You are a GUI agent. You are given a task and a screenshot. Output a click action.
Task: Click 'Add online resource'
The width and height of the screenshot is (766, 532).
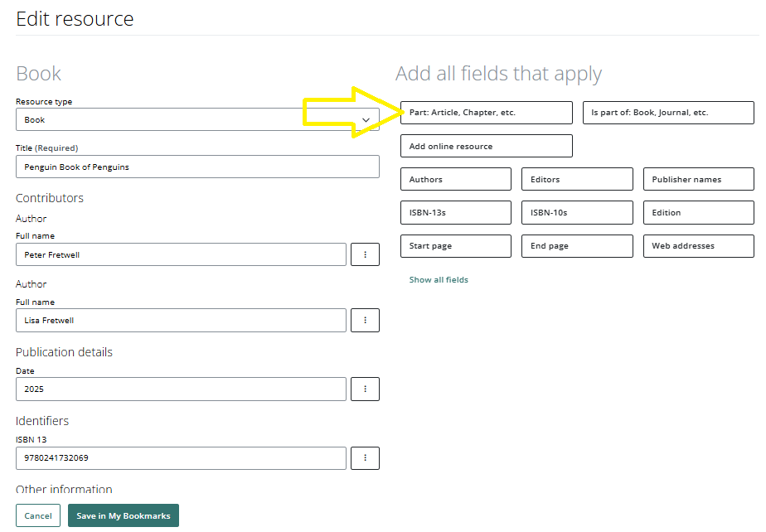(486, 146)
